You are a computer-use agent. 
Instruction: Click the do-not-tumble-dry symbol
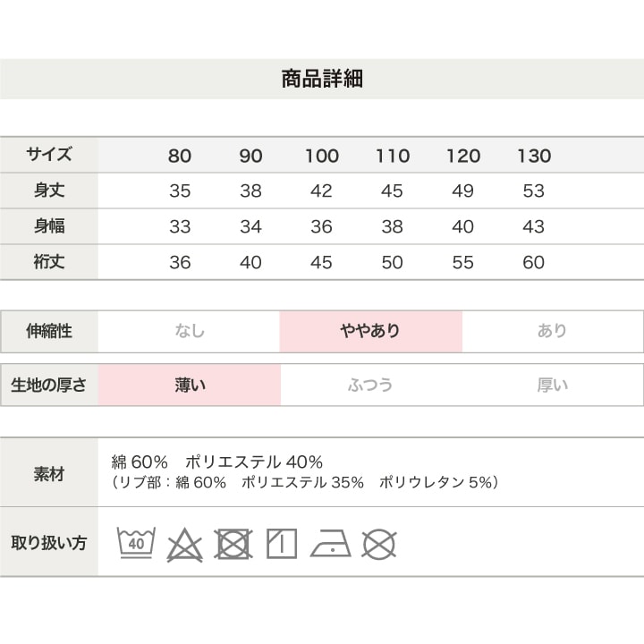click(x=233, y=544)
